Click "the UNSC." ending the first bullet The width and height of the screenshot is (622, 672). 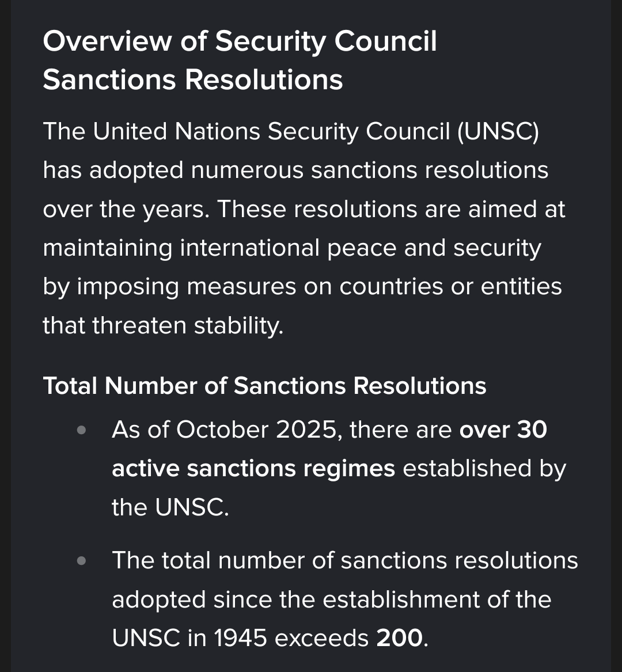click(x=170, y=507)
